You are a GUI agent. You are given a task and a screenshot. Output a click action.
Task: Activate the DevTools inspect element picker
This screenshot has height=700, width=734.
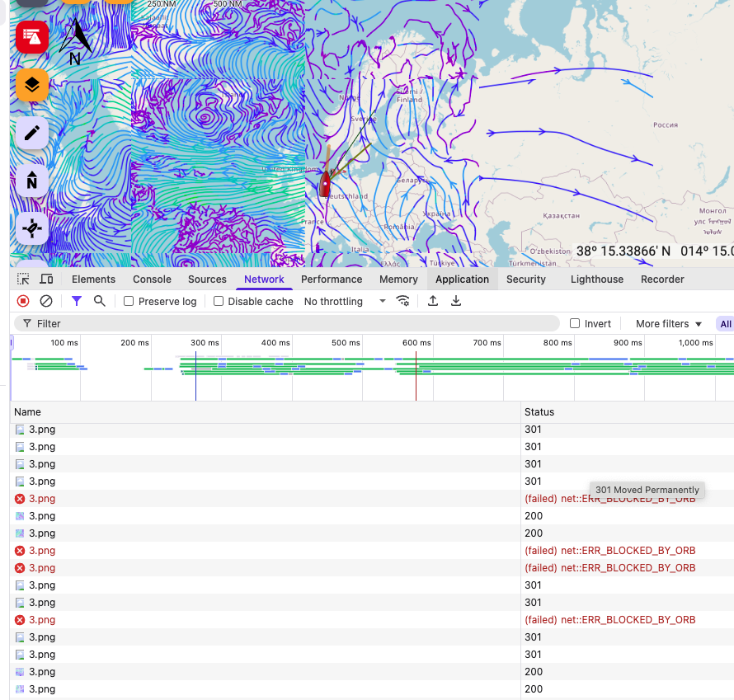23,279
